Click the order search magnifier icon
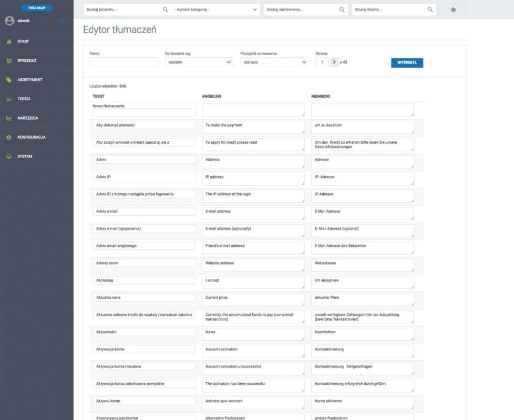 [x=342, y=9]
